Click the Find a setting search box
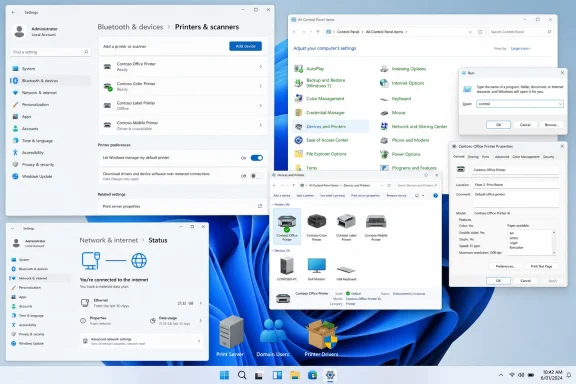Image resolution: width=576 pixels, height=384 pixels. [50, 52]
